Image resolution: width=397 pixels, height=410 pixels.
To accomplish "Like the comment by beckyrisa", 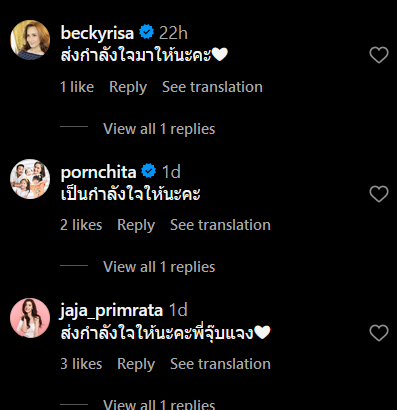I will (x=379, y=55).
